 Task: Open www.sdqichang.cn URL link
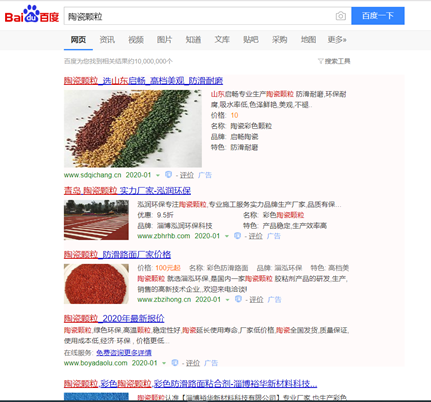click(93, 175)
